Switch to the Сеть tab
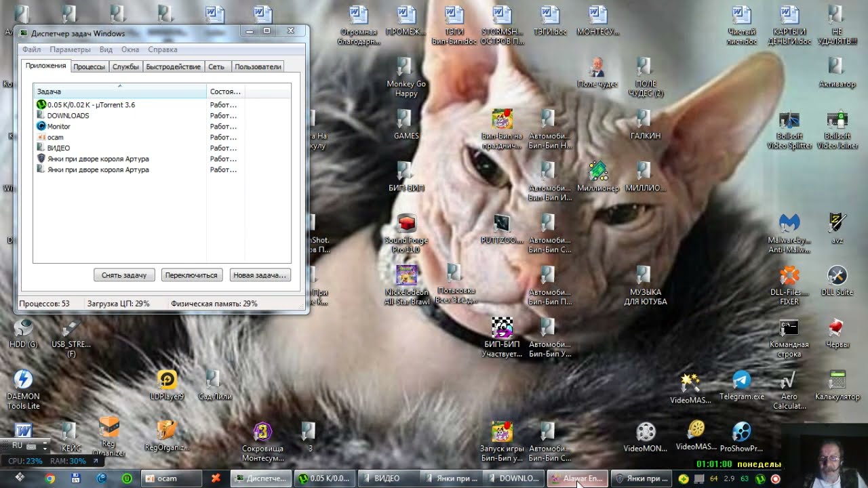 [x=216, y=66]
